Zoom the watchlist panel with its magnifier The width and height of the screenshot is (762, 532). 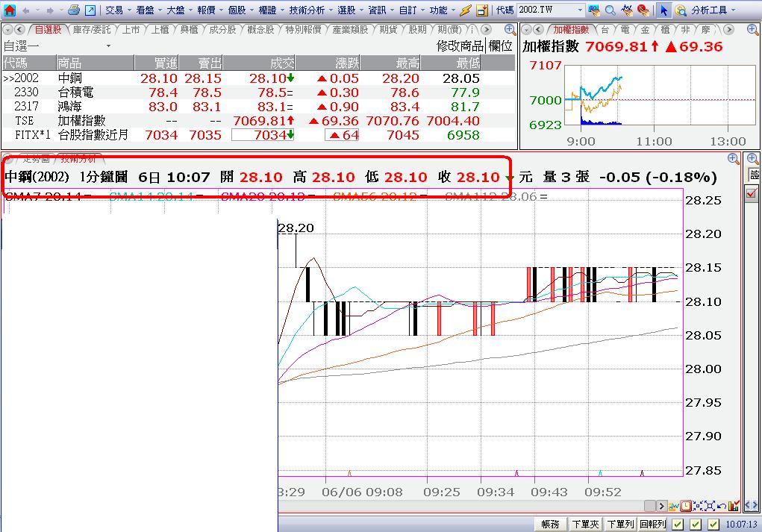510,30
